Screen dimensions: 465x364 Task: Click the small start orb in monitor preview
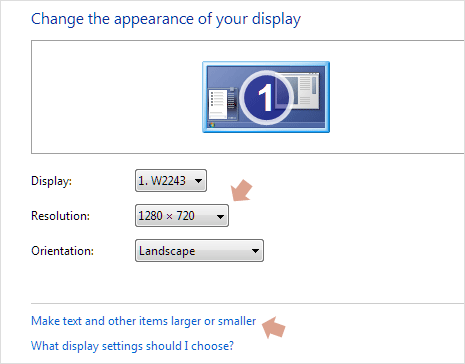(x=211, y=125)
